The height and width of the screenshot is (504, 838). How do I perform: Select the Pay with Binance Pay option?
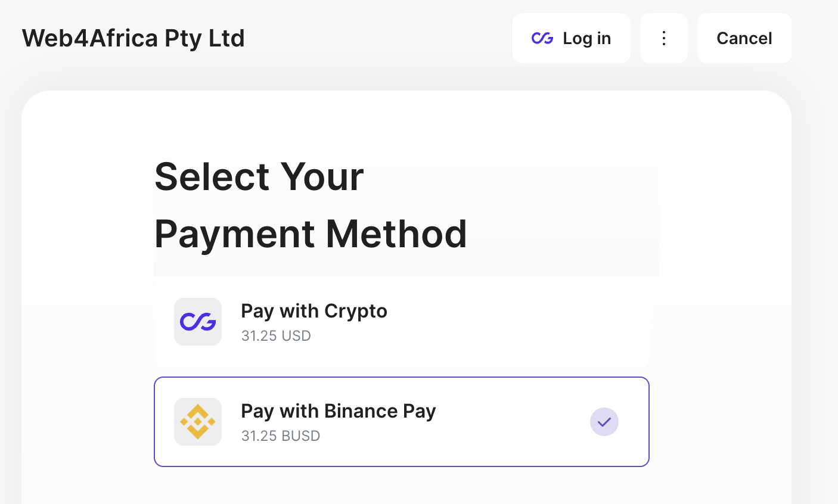click(402, 421)
